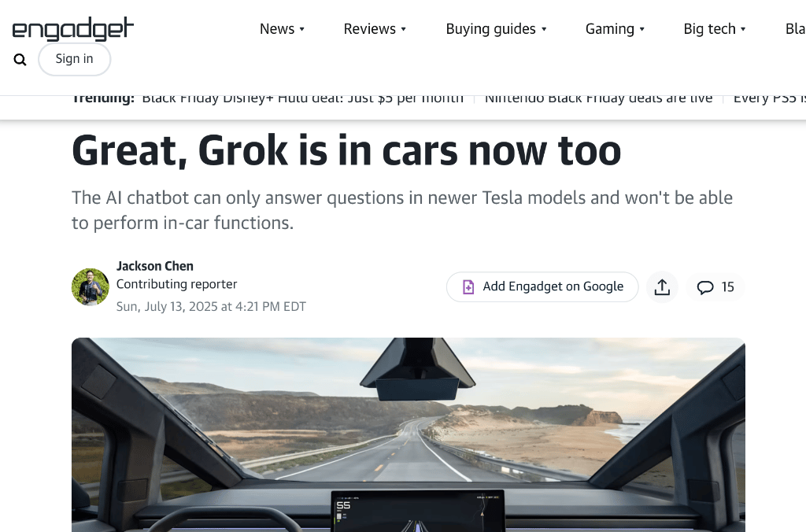Click the purple Google add document icon
This screenshot has width=806, height=532.
pyautogui.click(x=468, y=286)
